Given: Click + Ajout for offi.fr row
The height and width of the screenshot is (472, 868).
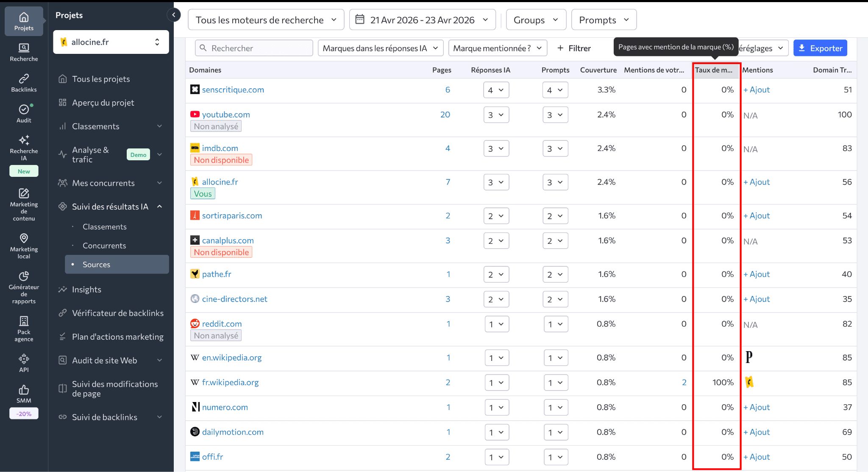Looking at the screenshot, I should click(757, 457).
